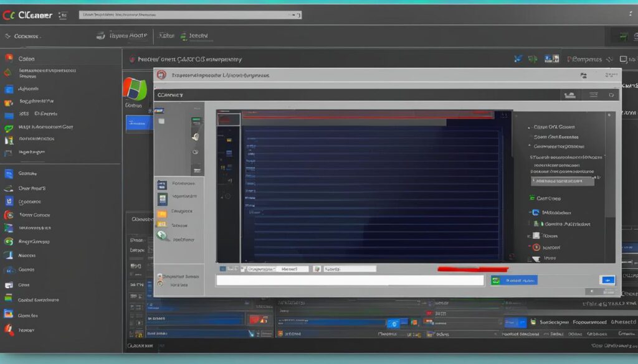Screen dimensions: 638x364
Task: Select the 'Coorcs' cloud icon in sidebar
Action: coord(9,270)
